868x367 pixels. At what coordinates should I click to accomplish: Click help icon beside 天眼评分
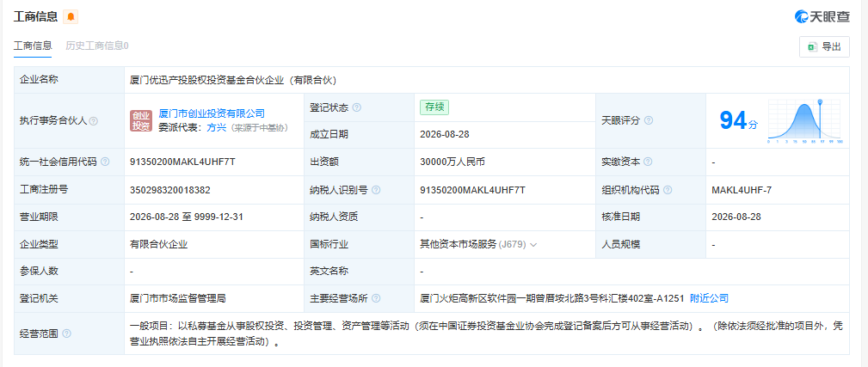649,120
